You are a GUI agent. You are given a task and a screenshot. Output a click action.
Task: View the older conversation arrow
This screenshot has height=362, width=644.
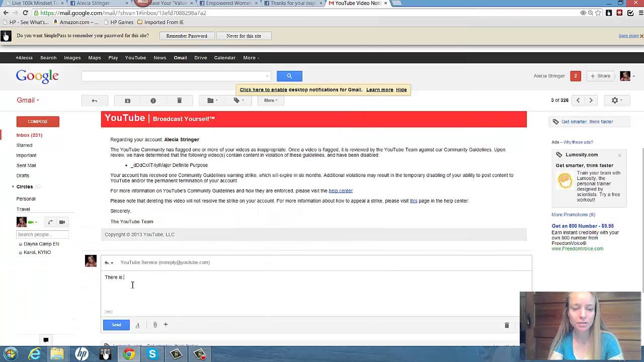[x=591, y=101]
